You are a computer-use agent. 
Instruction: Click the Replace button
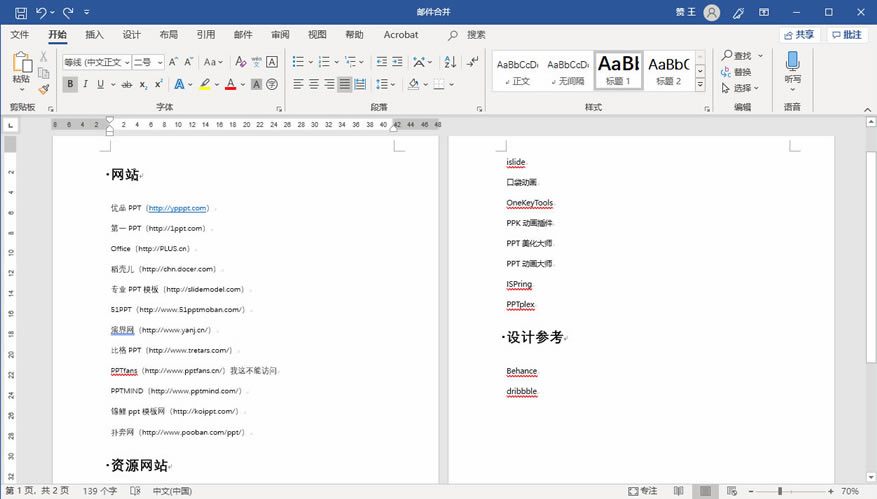click(737, 72)
